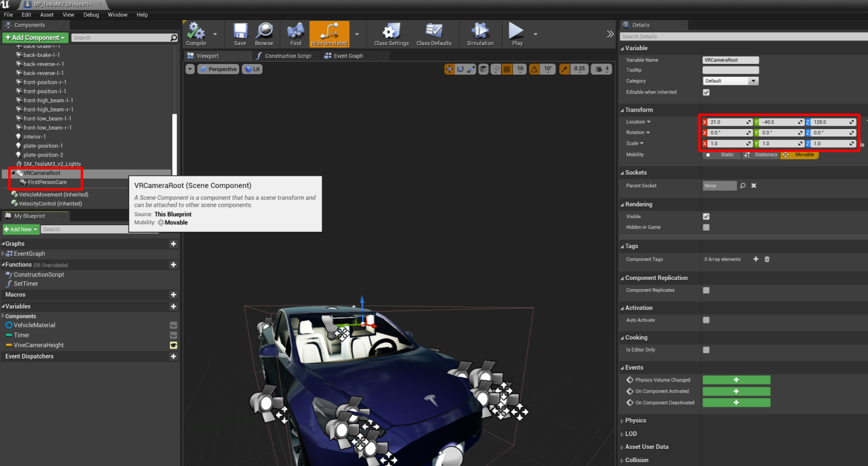This screenshot has width=868, height=466.
Task: Open the Category Default dropdown
Action: [x=730, y=81]
